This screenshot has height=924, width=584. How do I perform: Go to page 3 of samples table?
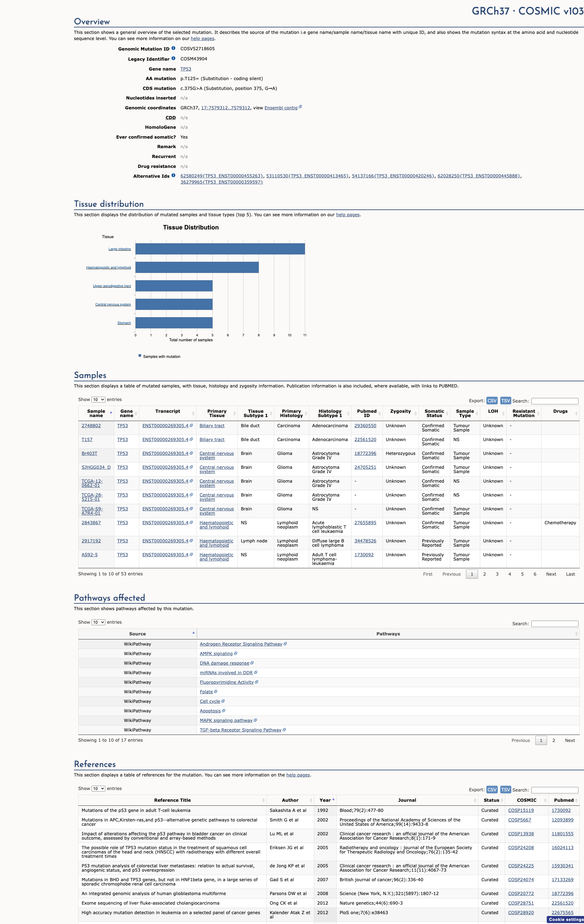tap(497, 574)
